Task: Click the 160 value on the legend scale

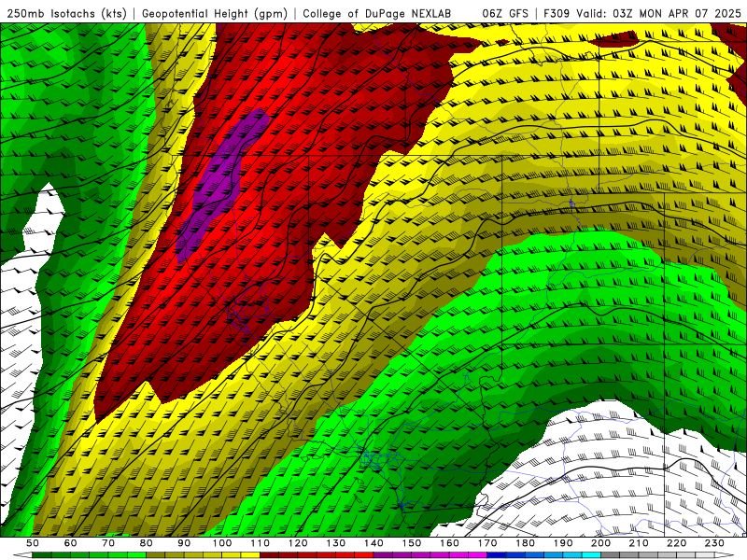Action: (x=449, y=543)
